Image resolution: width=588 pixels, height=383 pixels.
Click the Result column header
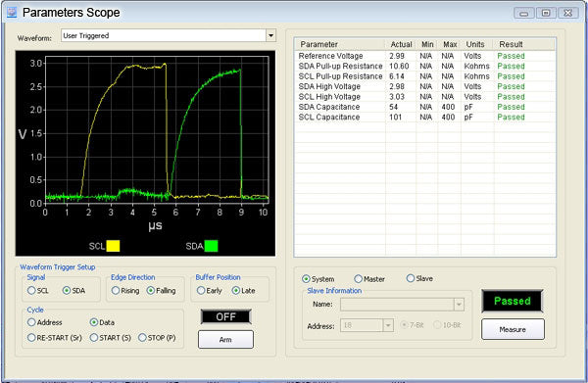tap(524, 44)
